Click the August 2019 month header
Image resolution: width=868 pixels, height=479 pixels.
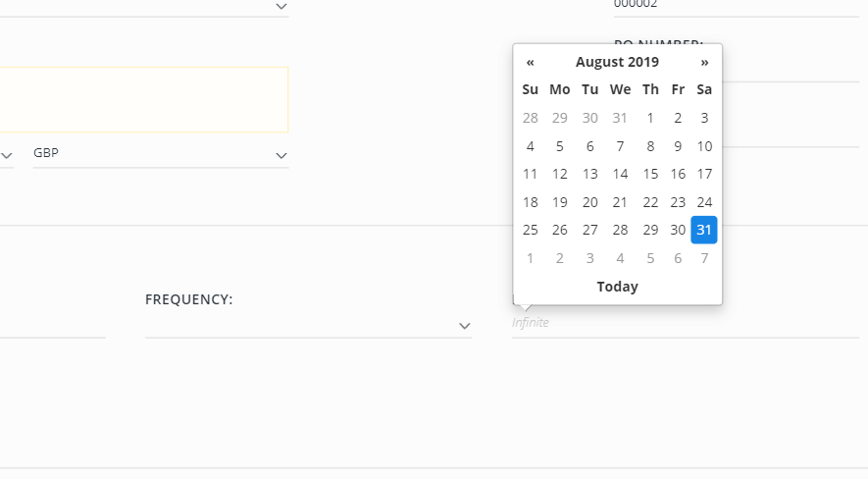pyautogui.click(x=617, y=62)
